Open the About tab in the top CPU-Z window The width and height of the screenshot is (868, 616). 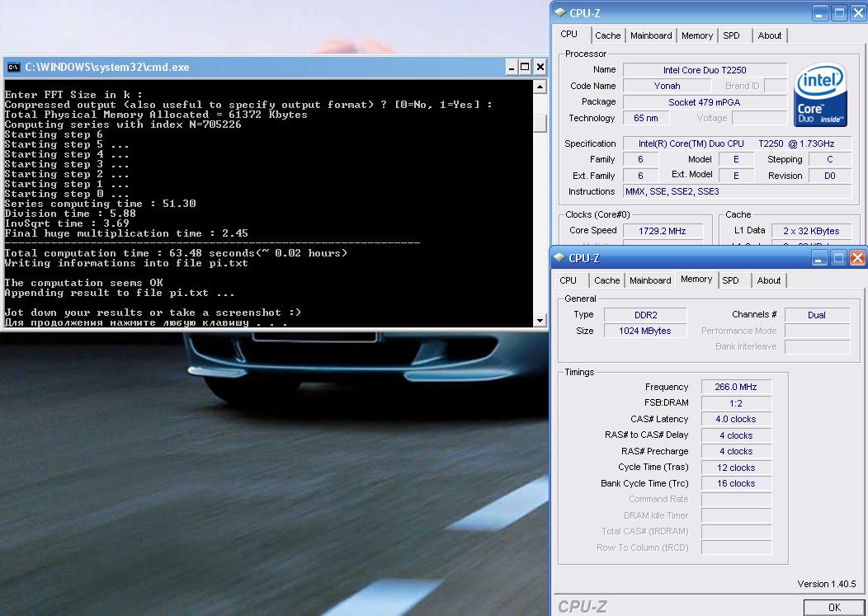coord(770,35)
